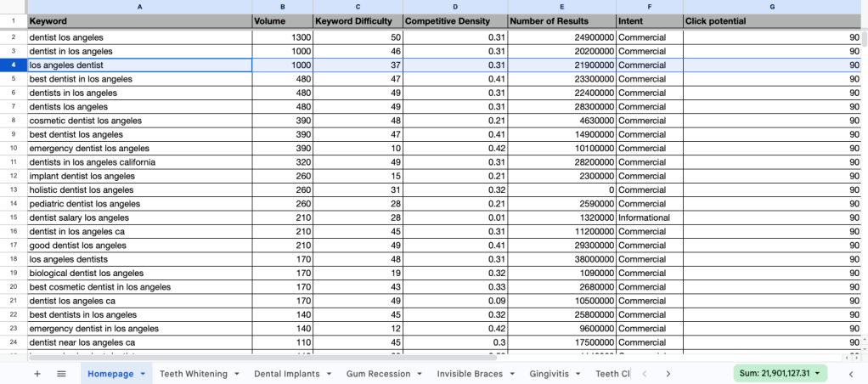868x384 pixels.
Task: Open the Teeth Whitening sheet
Action: tap(194, 374)
